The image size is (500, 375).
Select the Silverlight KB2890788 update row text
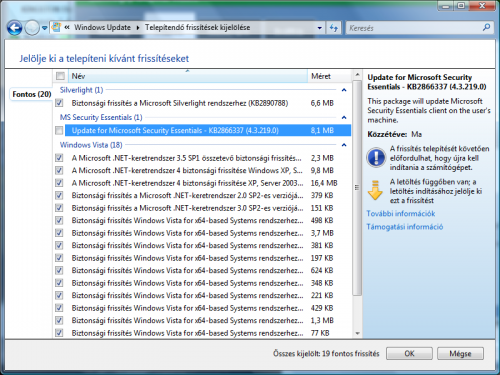(x=180, y=103)
